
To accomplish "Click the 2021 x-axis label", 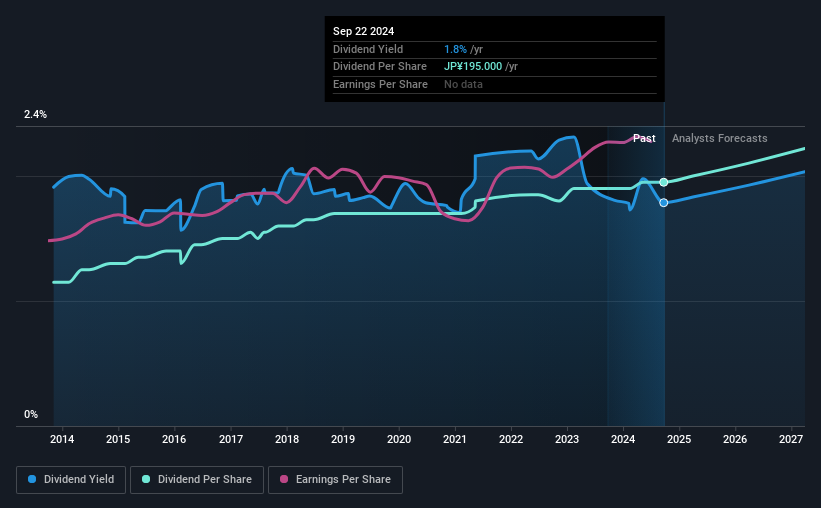I will pyautogui.click(x=454, y=439).
